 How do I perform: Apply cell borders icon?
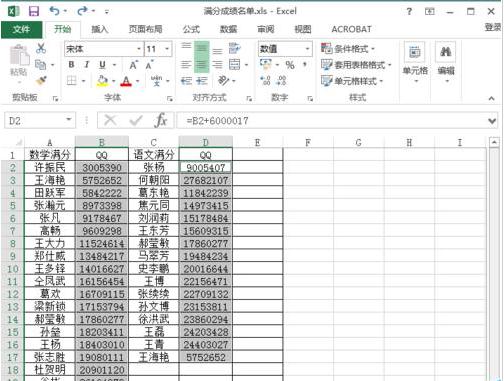coord(72,81)
